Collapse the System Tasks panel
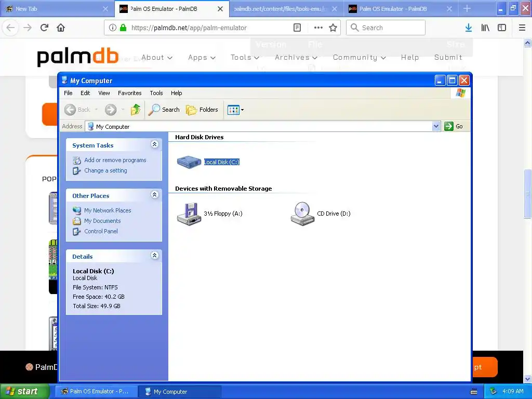Screen dimensions: 532x399 coord(155,144)
